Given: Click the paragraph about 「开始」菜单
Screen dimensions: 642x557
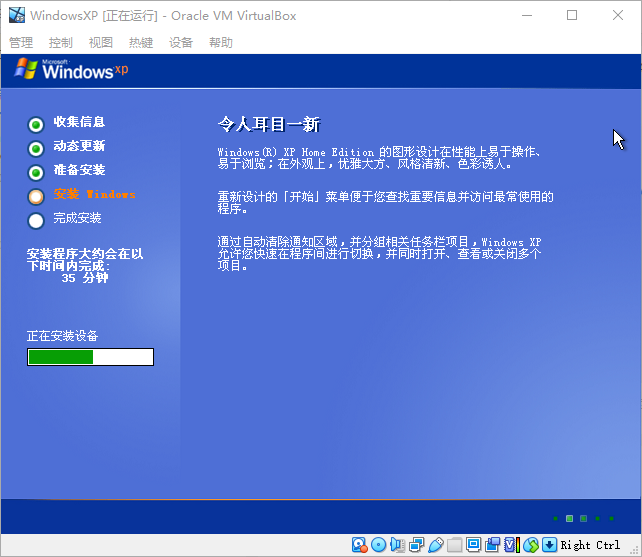Looking at the screenshot, I should click(x=385, y=203).
